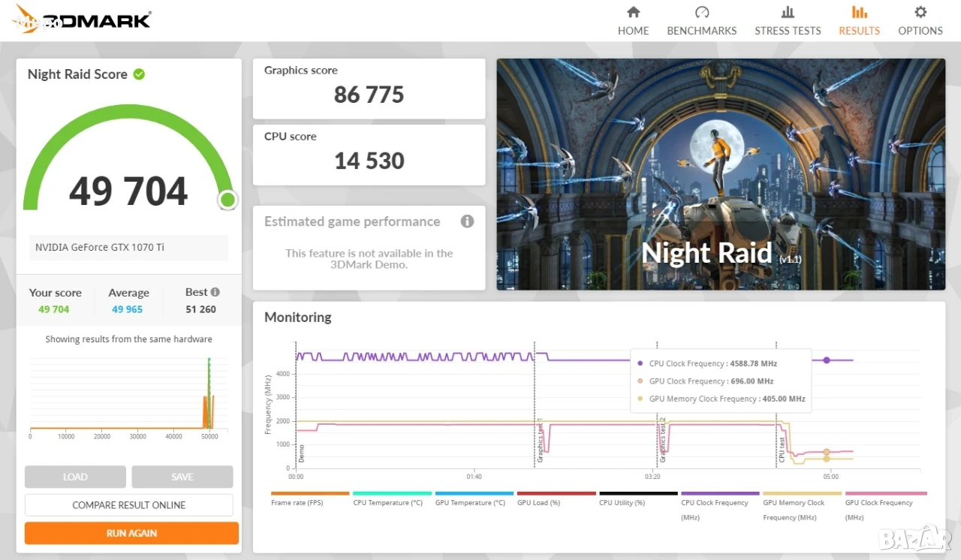Click 'Showing results from the same hardware' text
Viewport: 961px width, 560px height.
128,339
